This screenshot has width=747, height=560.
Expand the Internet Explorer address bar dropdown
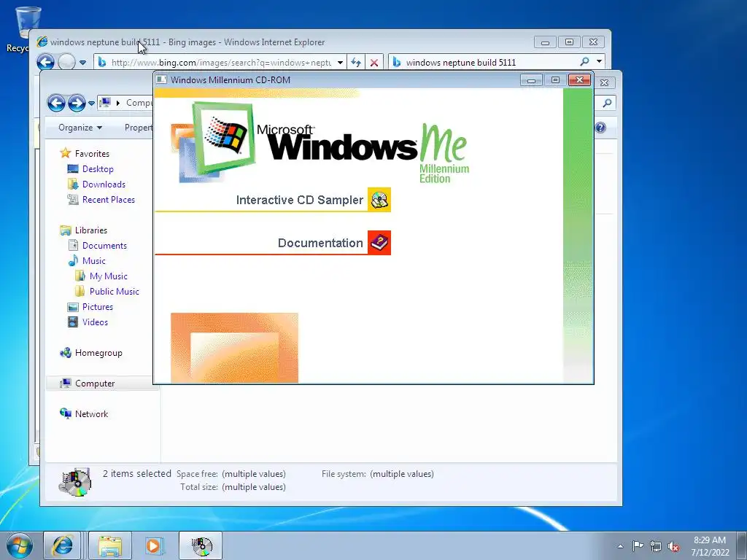click(x=340, y=63)
